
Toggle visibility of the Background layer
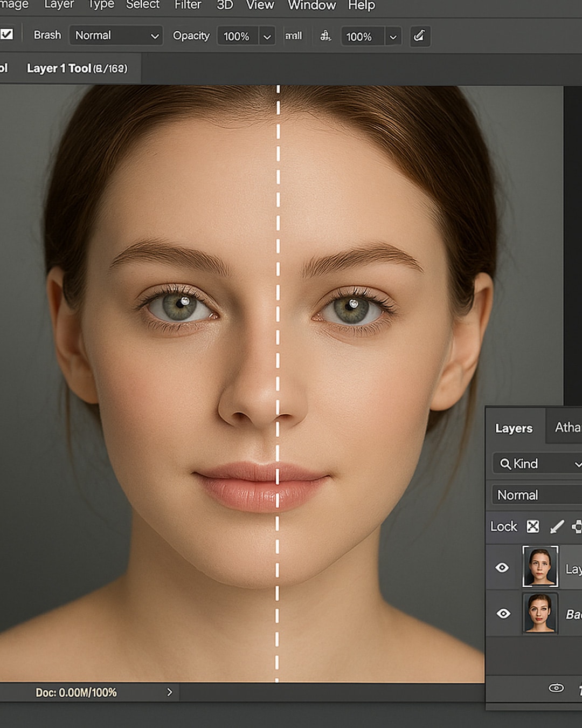(503, 614)
